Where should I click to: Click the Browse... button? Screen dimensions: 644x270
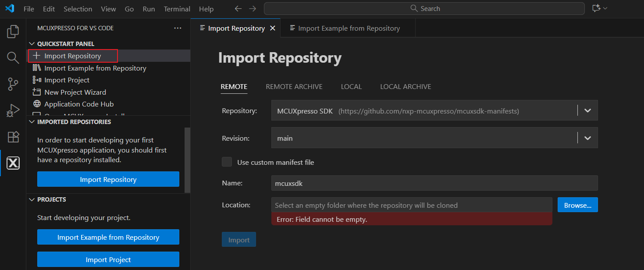577,205
